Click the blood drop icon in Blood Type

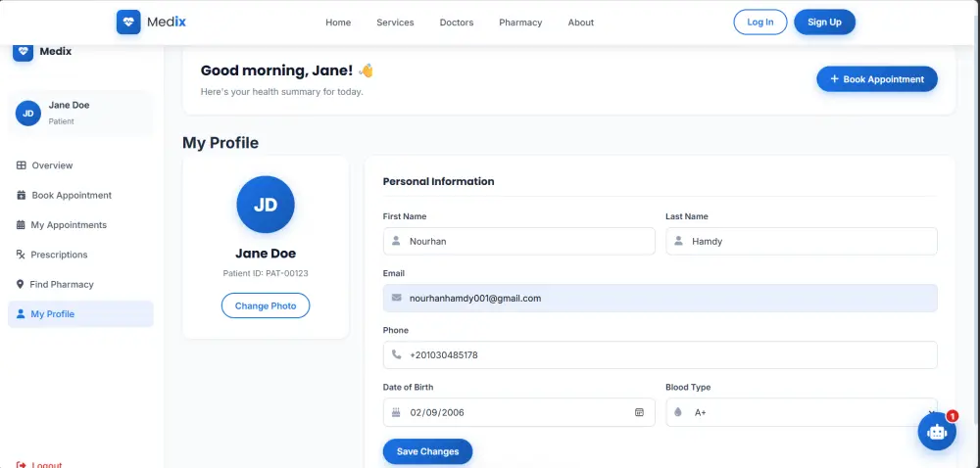[x=678, y=412]
